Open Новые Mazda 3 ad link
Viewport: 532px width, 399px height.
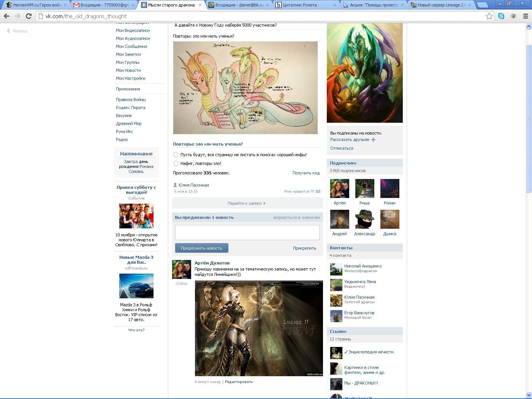[x=136, y=260]
